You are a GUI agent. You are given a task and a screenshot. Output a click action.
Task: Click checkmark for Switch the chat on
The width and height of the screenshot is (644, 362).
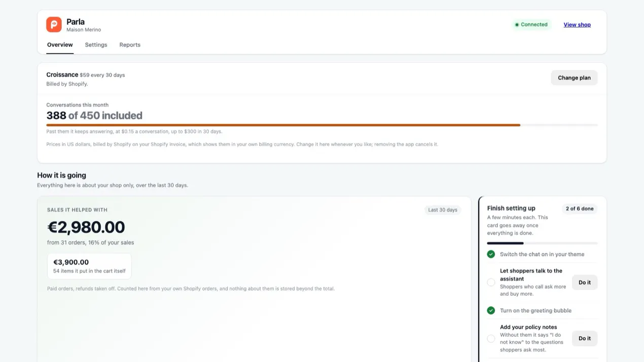491,254
